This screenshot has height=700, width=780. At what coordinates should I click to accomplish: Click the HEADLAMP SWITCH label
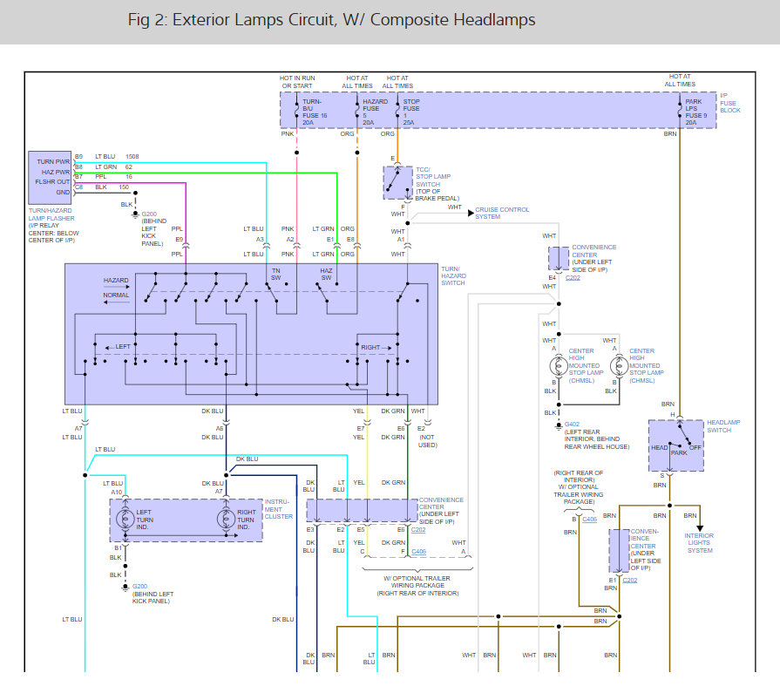723,426
